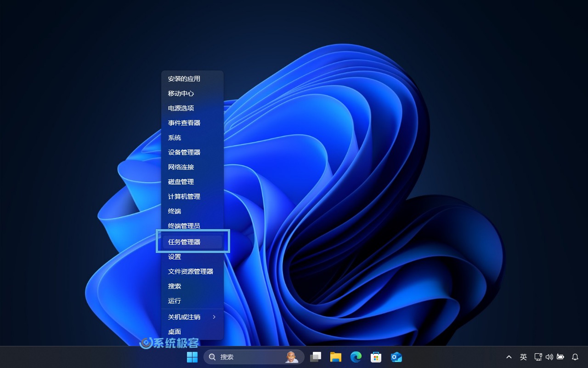588x368 pixels.
Task: Switch the 英 input method indicator
Action: pos(523,357)
